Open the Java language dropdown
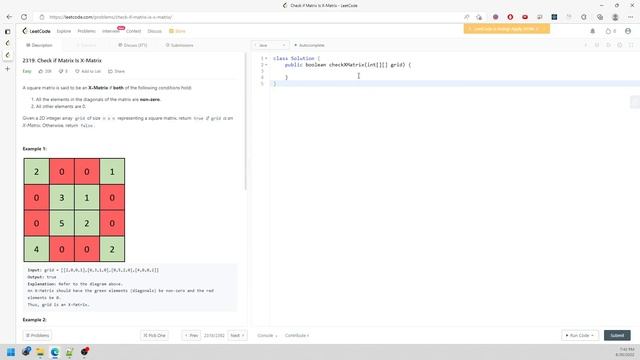 coord(270,45)
